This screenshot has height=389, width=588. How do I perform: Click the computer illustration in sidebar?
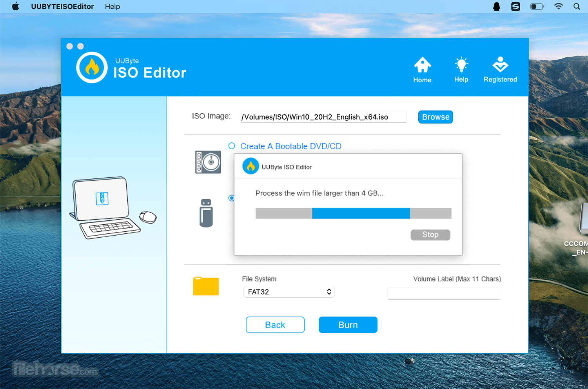point(113,207)
